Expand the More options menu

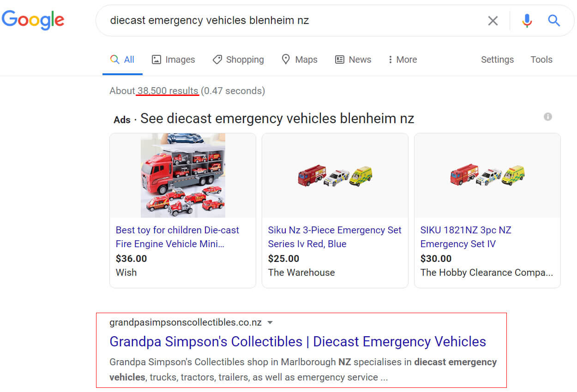point(403,59)
